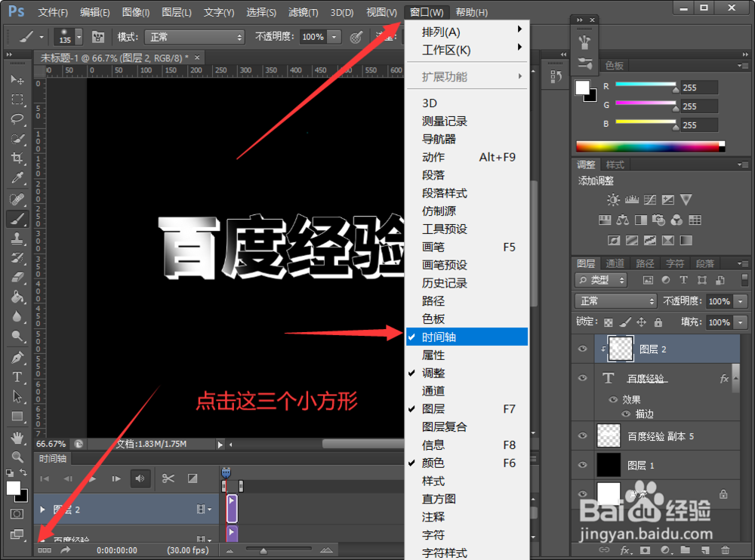This screenshot has width=755, height=560.
Task: Select the Rectangle shape tool
Action: tap(17, 416)
